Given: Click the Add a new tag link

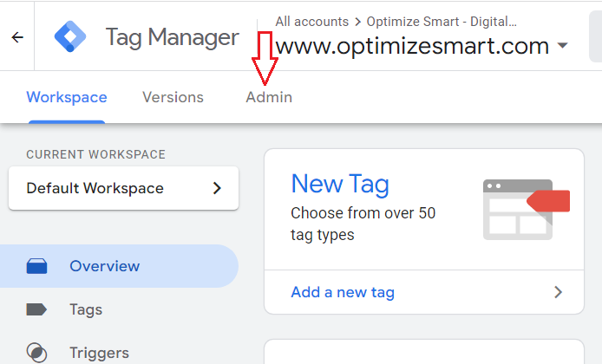Looking at the screenshot, I should 343,292.
